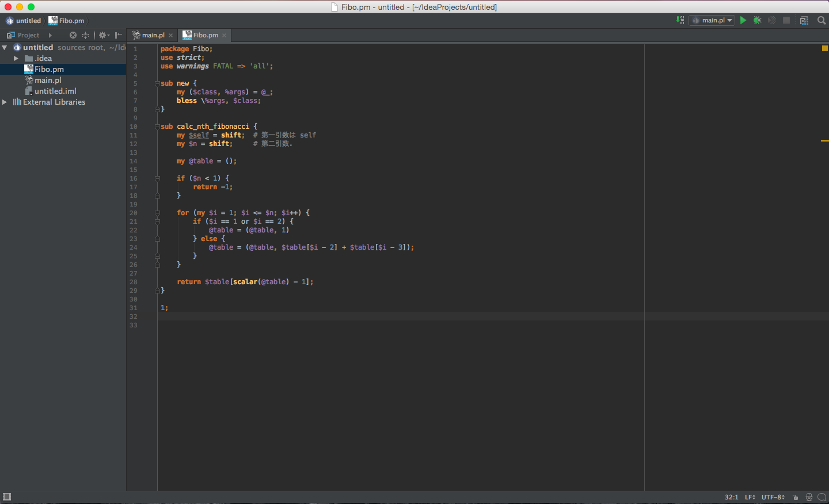
Task: Switch to the main.pl editor tab
Action: pos(153,35)
